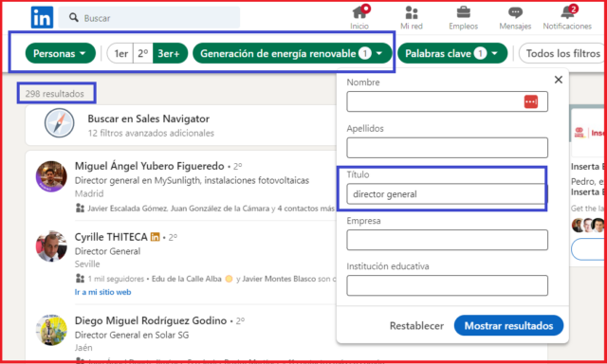Open Mi red network icon

pos(411,12)
